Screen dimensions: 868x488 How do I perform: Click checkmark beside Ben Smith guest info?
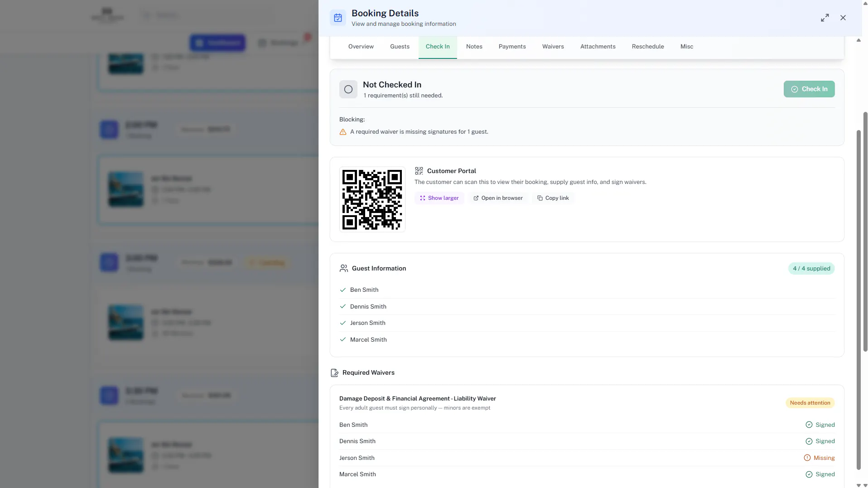343,290
